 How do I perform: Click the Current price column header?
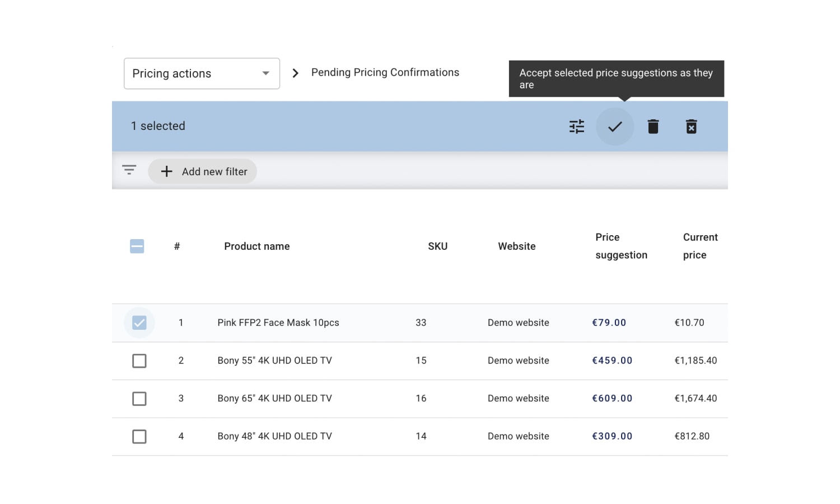tap(701, 246)
